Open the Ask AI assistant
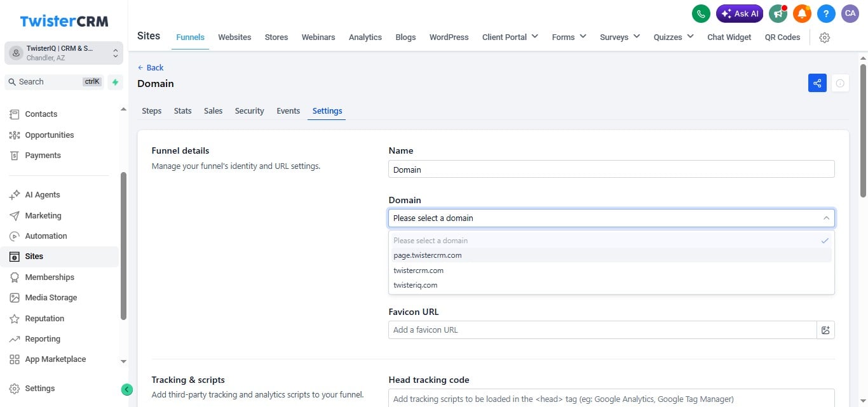Image resolution: width=868 pixels, height=407 pixels. click(x=740, y=13)
